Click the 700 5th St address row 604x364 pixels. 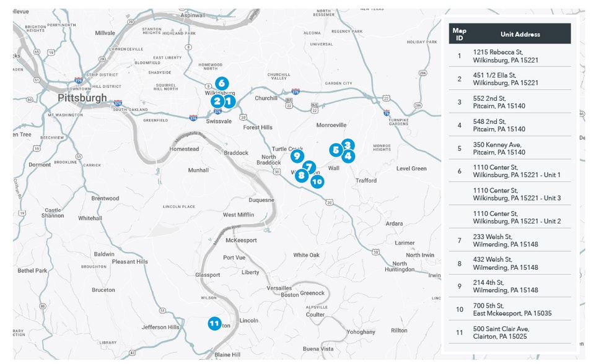[x=509, y=310]
